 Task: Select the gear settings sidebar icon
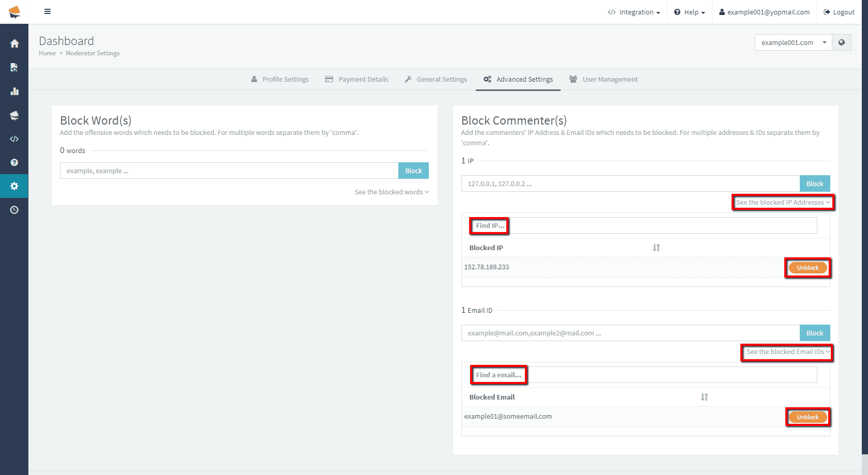tap(14, 186)
